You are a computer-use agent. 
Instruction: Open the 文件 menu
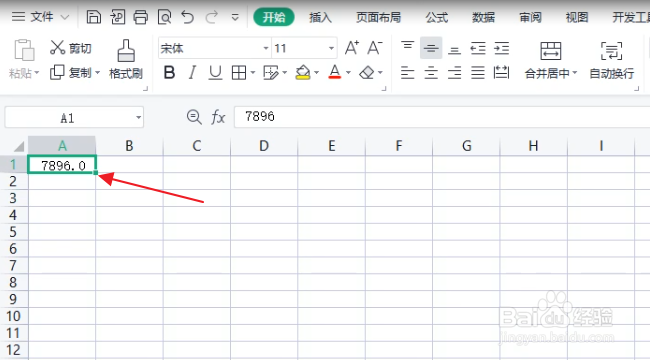[40, 17]
